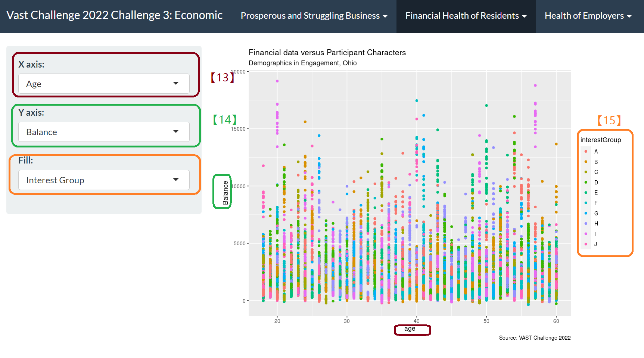Open Financial Health of Residents menu
The width and height of the screenshot is (644, 358).
pyautogui.click(x=466, y=16)
